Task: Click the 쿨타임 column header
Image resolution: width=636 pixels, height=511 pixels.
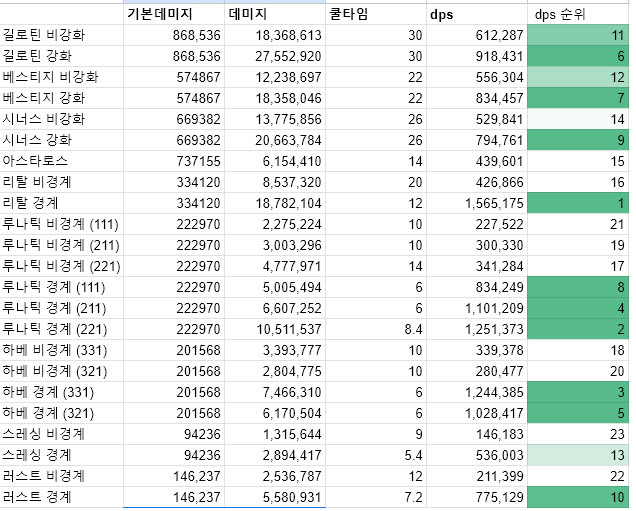Action: tap(375, 15)
